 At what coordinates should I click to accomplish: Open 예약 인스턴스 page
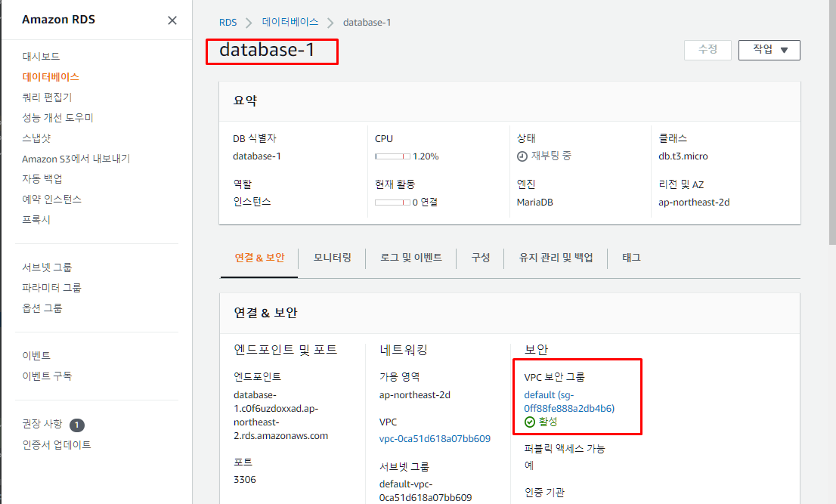tap(51, 199)
